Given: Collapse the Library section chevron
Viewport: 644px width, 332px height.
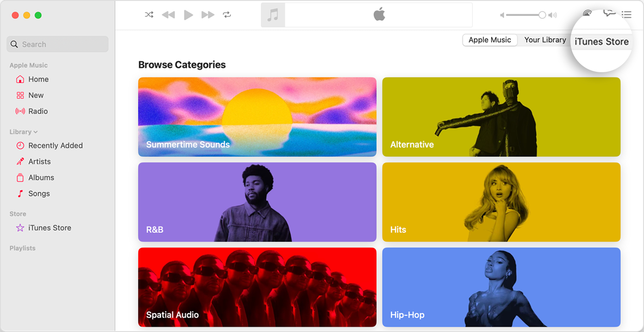Looking at the screenshot, I should click(36, 132).
